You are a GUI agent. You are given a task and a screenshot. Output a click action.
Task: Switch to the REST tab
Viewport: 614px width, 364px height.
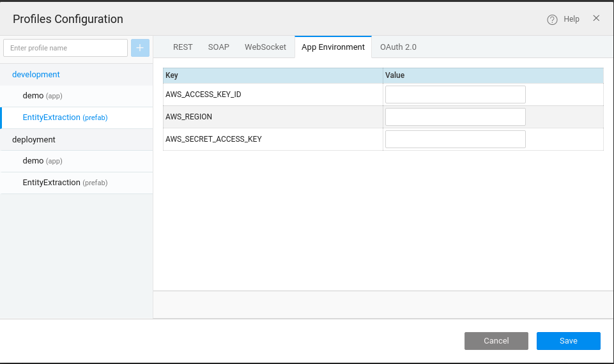coord(183,47)
